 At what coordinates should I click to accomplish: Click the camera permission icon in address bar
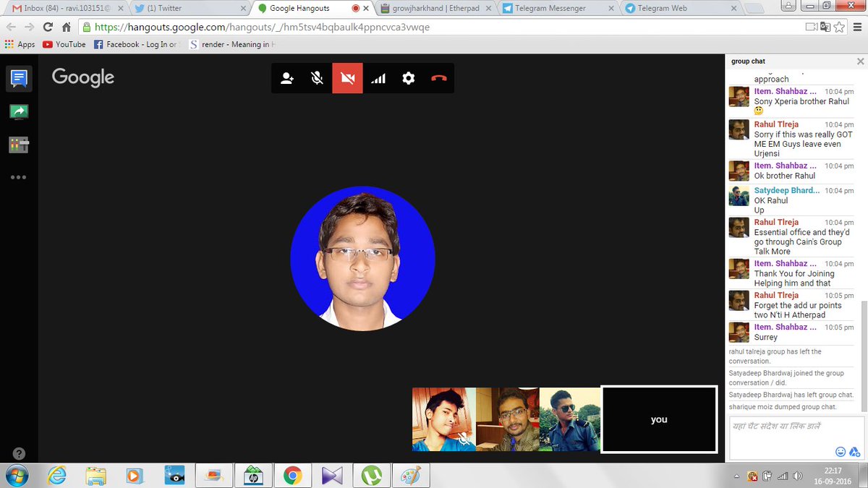pos(812,27)
